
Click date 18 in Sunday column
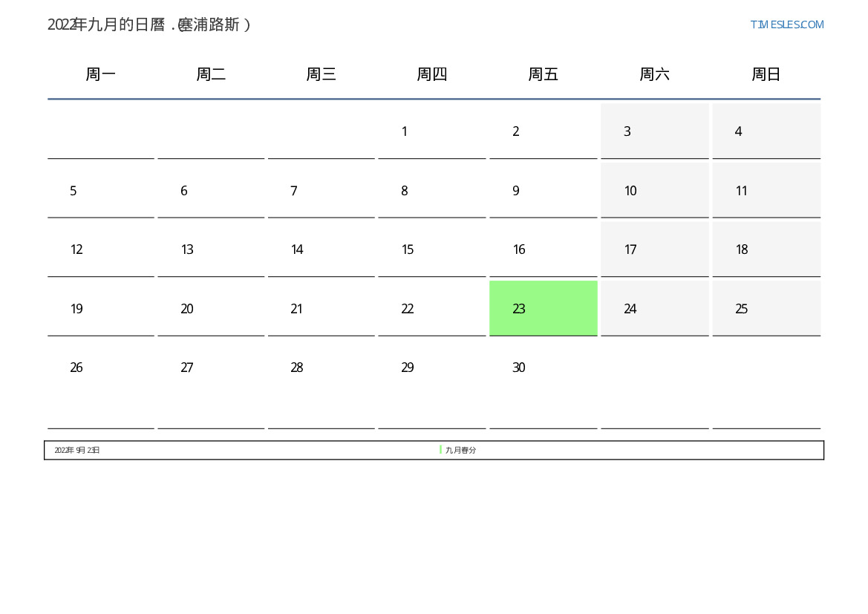[766, 249]
